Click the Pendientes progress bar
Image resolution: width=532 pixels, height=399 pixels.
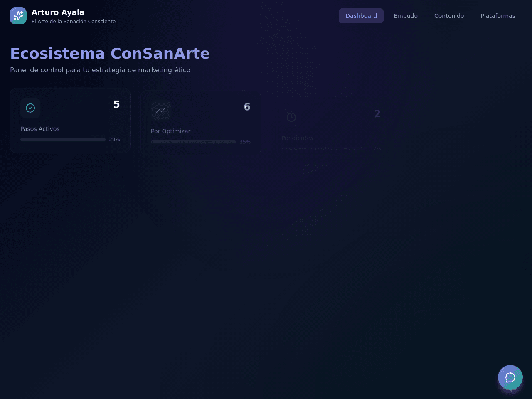(324, 149)
